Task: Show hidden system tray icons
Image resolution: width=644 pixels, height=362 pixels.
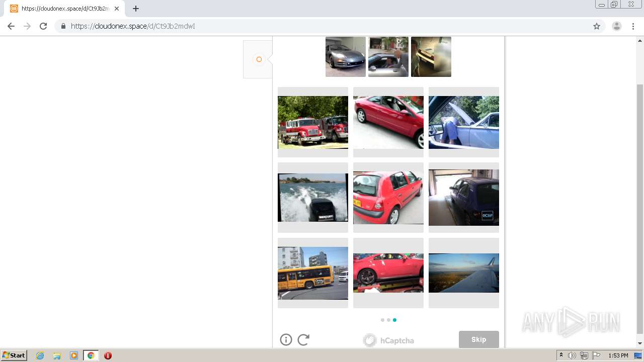Action: coord(561,355)
